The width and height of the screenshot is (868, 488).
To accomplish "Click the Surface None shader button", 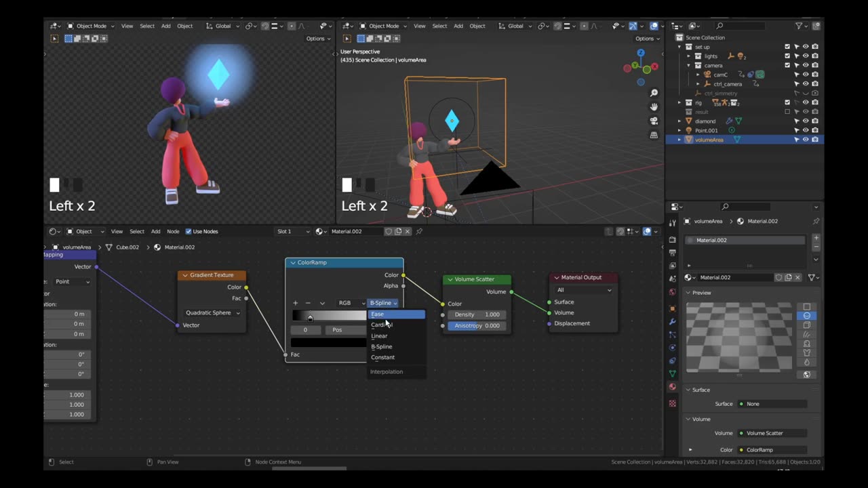I will pos(772,404).
